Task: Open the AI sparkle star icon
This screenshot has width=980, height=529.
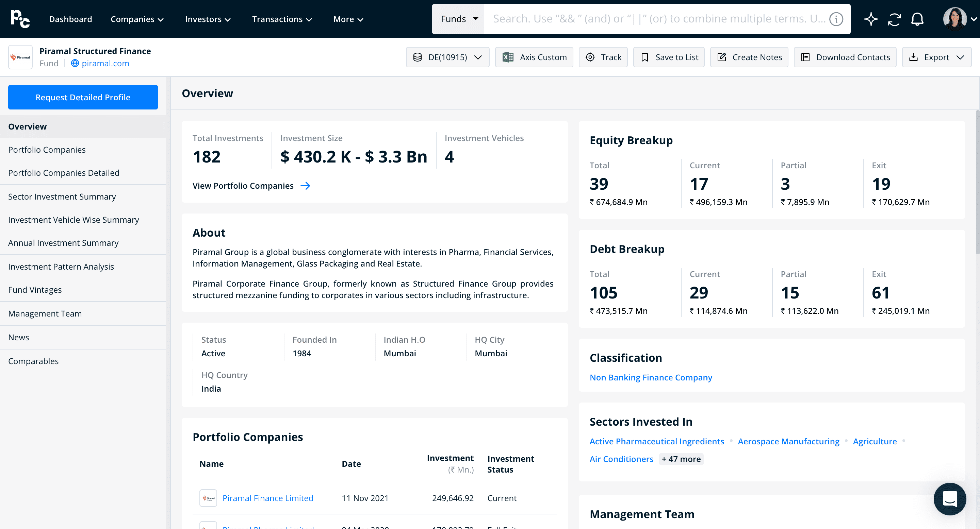Action: click(871, 19)
